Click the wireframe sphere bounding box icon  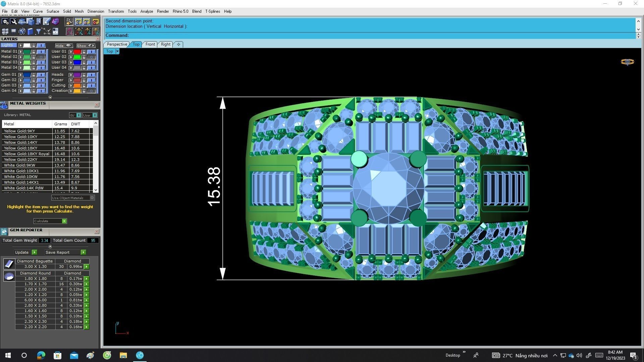coord(22,32)
